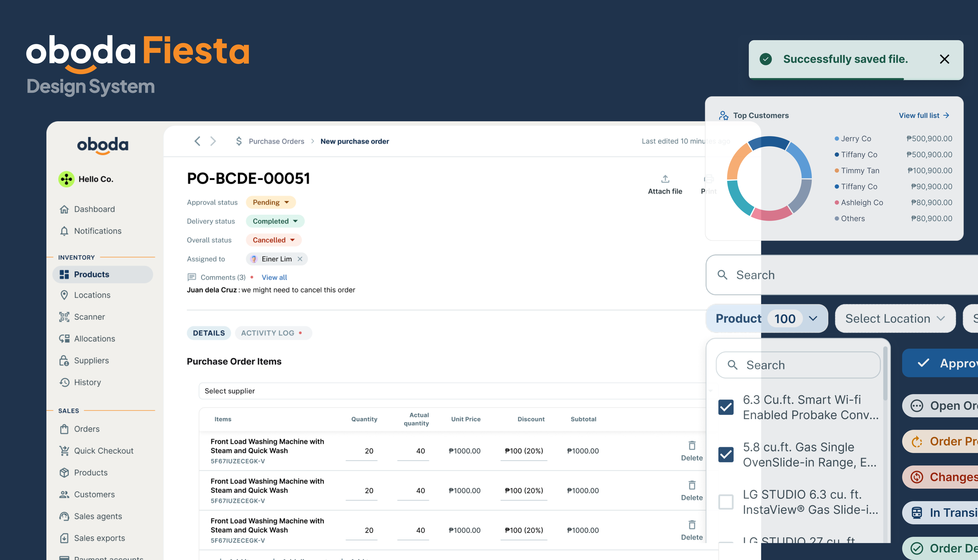
Task: Click the Orders shopping bag icon
Action: click(64, 429)
